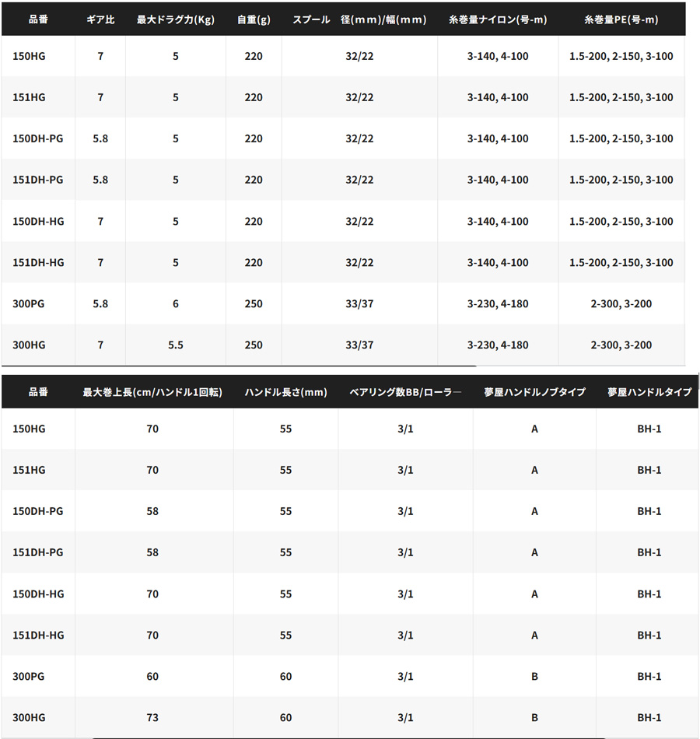The image size is (700, 739).
Task: Select the winding length 58 for 151DH-PG
Action: (x=152, y=552)
